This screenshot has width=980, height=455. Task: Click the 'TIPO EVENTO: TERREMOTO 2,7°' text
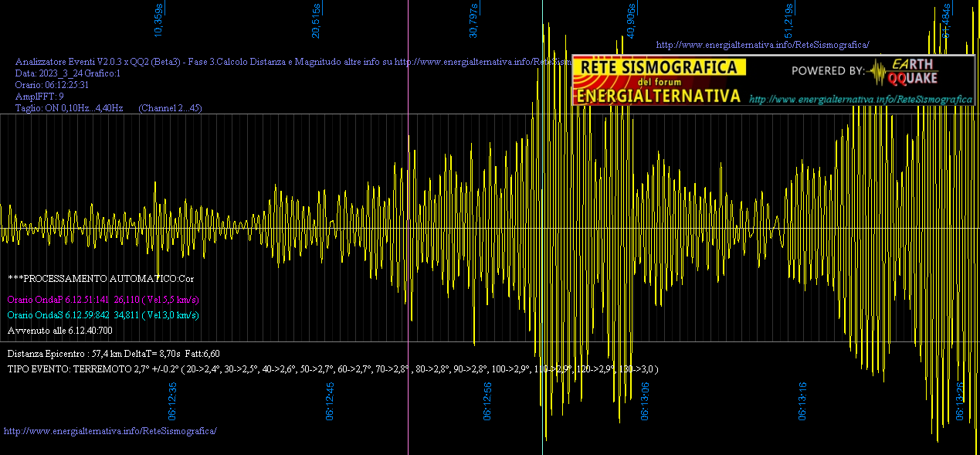pyautogui.click(x=77, y=369)
